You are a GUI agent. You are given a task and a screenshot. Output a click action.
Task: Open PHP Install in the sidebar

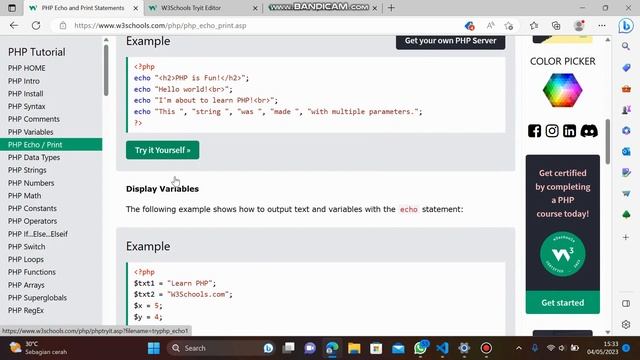click(x=25, y=93)
